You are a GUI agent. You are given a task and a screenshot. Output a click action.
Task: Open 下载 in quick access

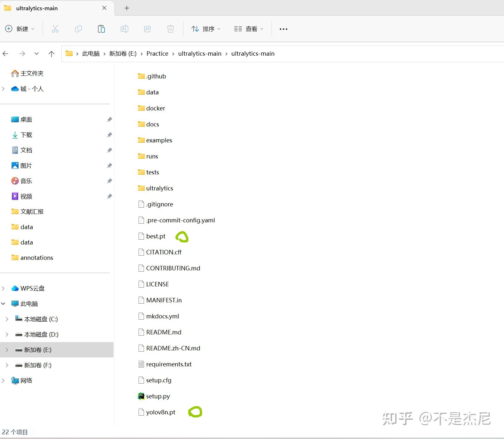click(21, 135)
